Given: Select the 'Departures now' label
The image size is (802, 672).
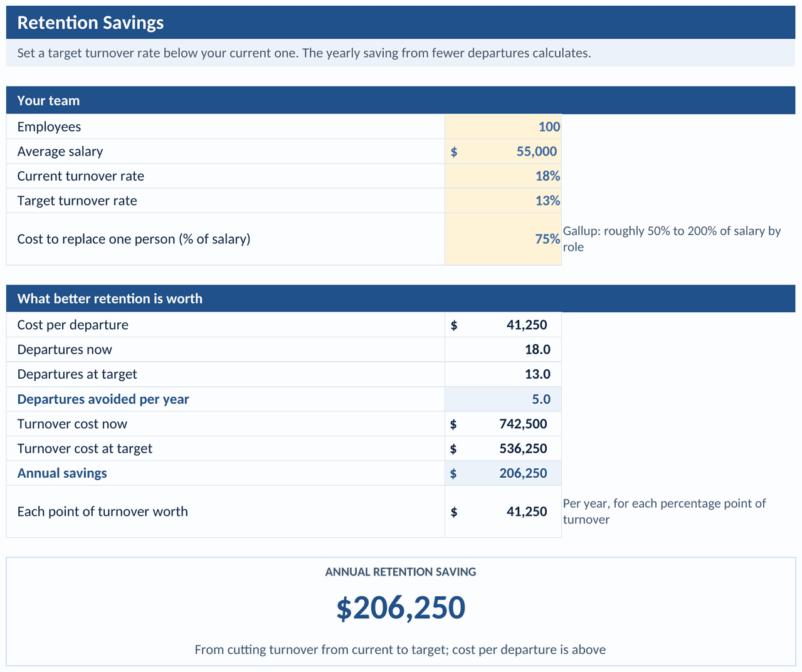Looking at the screenshot, I should [65, 349].
